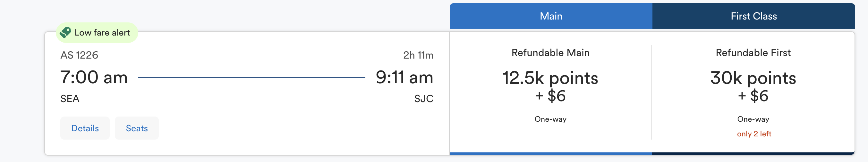Viewport: 868px width, 162px height.
Task: Click flight number AS 1226
Action: click(79, 55)
